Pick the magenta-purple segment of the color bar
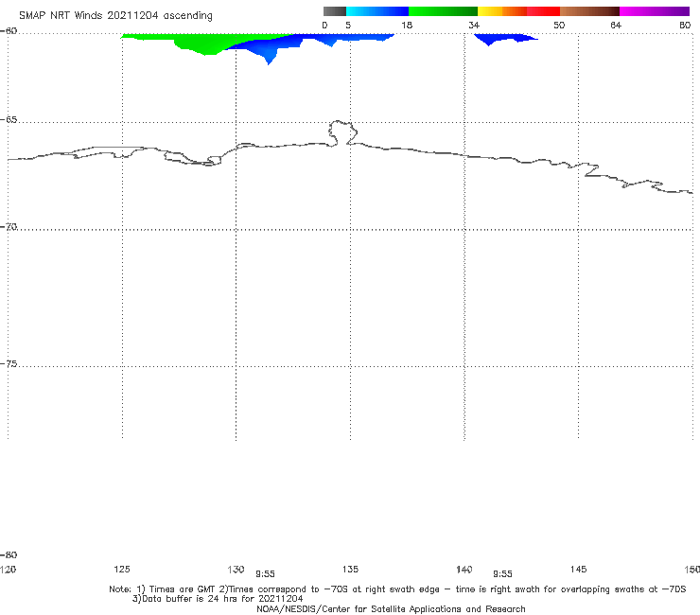The height and width of the screenshot is (615, 700). 655,11
